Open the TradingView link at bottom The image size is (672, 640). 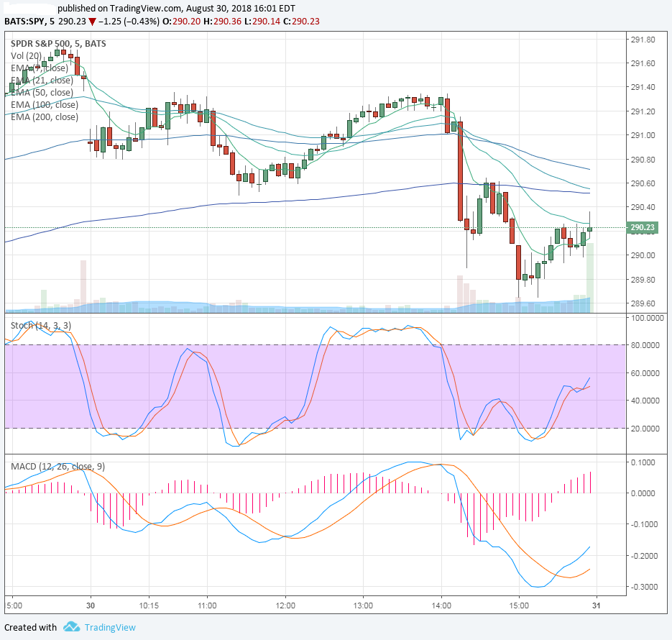[110, 628]
